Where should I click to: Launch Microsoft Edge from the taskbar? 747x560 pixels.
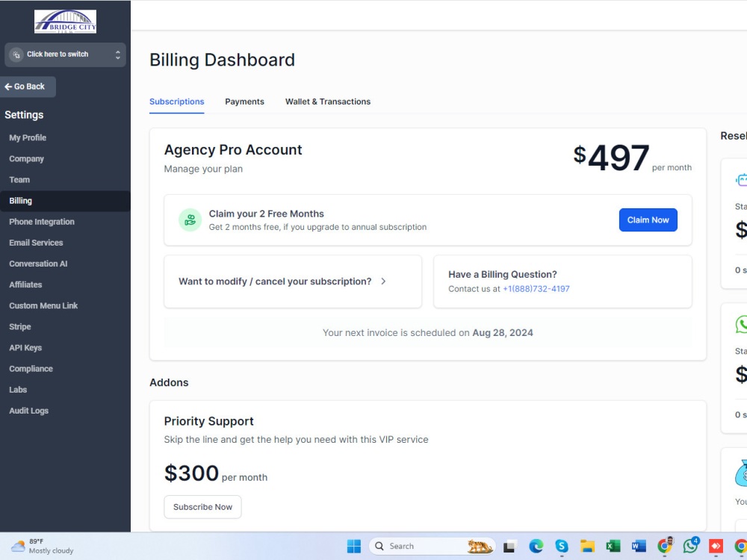536,547
